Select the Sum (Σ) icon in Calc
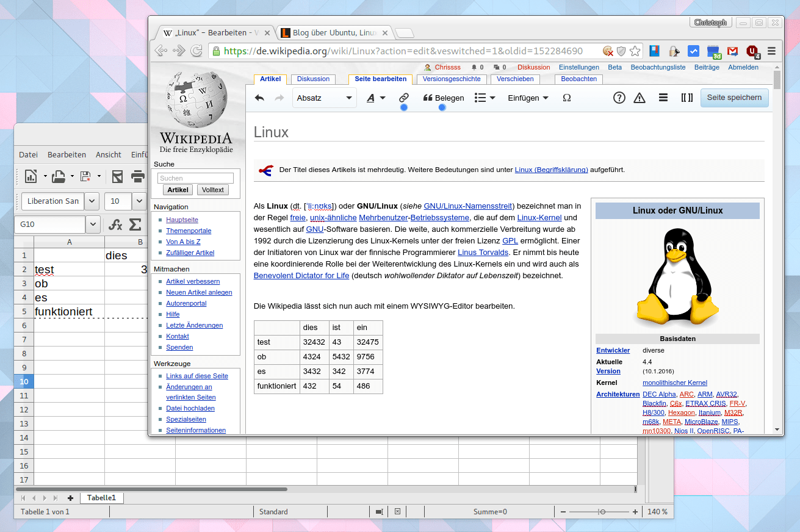 [133, 225]
